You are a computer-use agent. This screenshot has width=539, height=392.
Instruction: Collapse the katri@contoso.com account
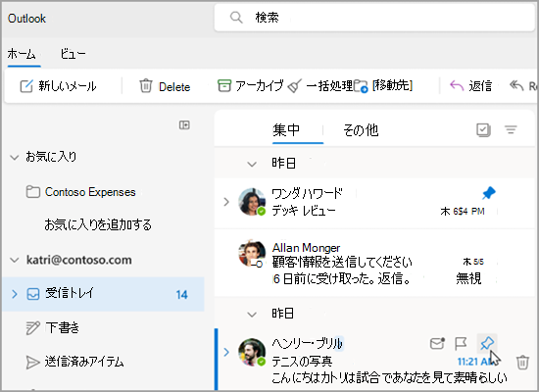[x=15, y=260]
